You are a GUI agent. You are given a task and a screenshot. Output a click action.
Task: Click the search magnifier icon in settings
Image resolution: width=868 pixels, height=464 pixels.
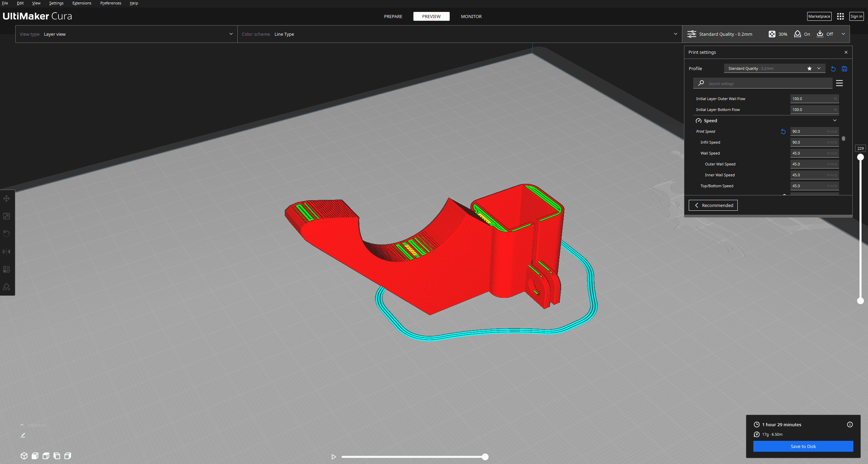click(x=701, y=83)
